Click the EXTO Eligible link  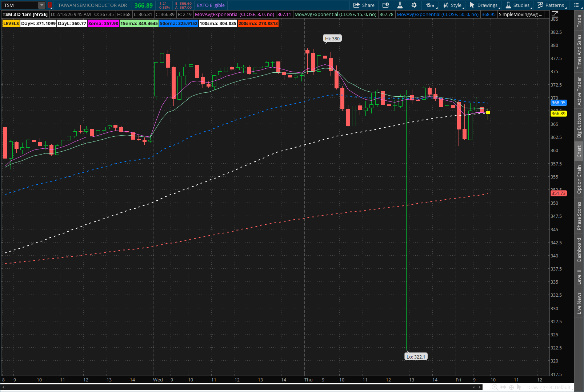[211, 5]
